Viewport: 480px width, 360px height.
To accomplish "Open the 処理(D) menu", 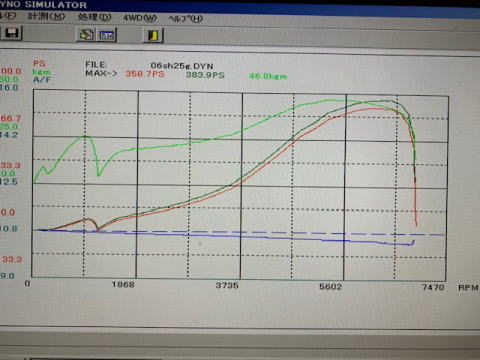I will [94, 17].
